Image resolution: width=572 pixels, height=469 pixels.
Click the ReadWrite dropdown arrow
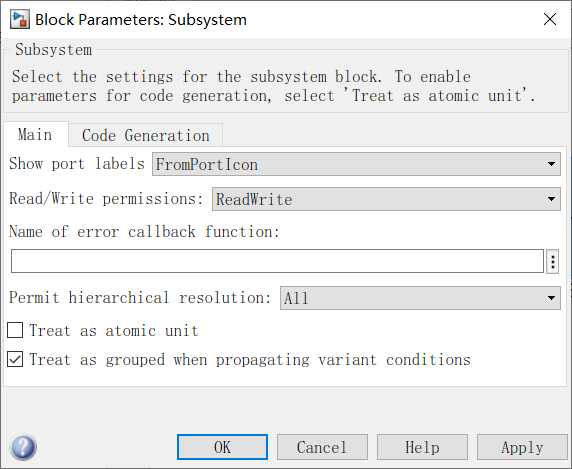[x=552, y=199]
